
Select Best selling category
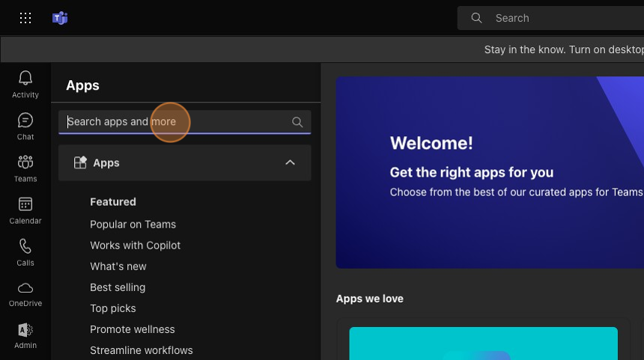coord(118,287)
